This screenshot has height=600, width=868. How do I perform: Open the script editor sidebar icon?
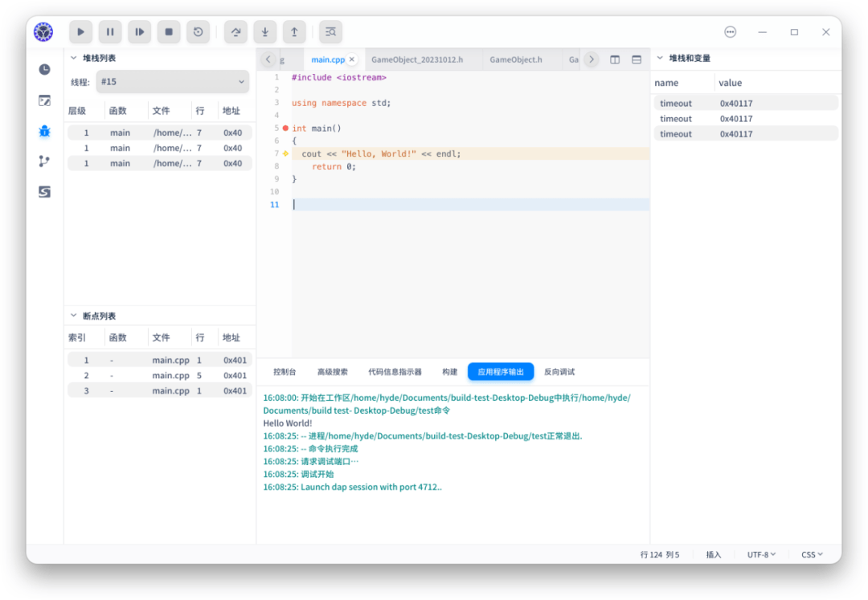click(45, 101)
